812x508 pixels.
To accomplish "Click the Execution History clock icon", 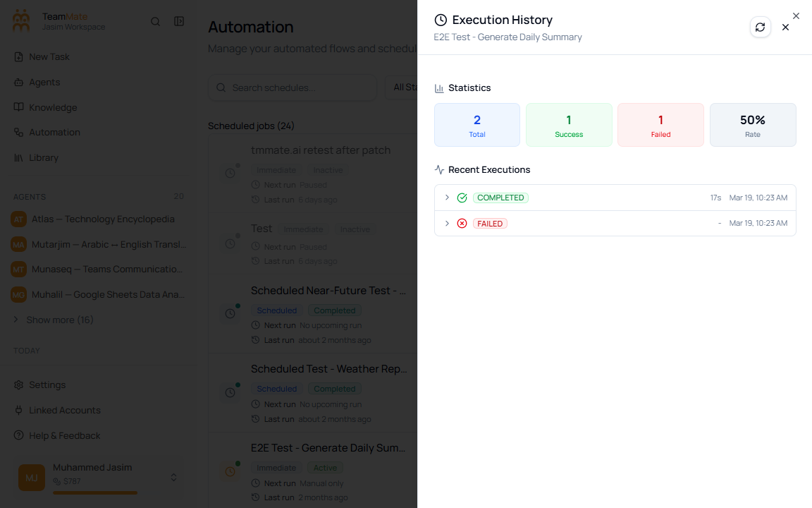I will (440, 20).
